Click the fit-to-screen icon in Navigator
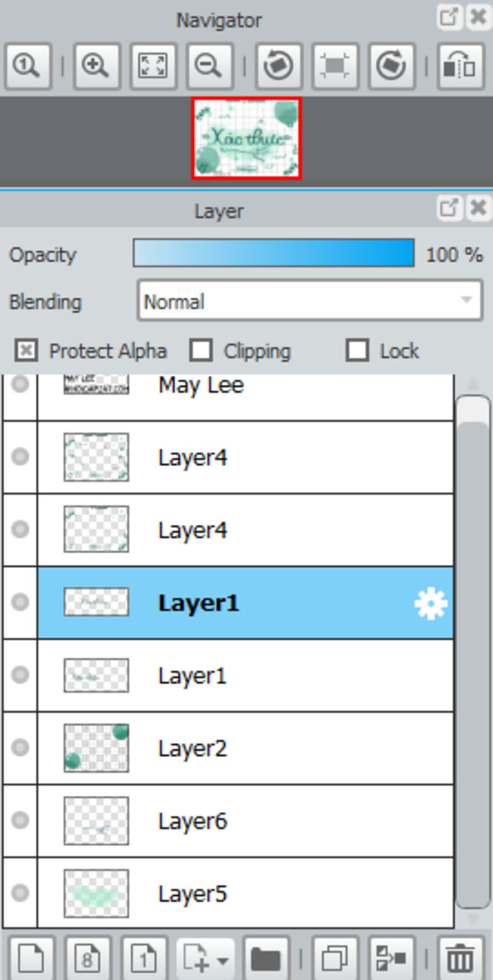The width and height of the screenshot is (493, 980). point(153,66)
